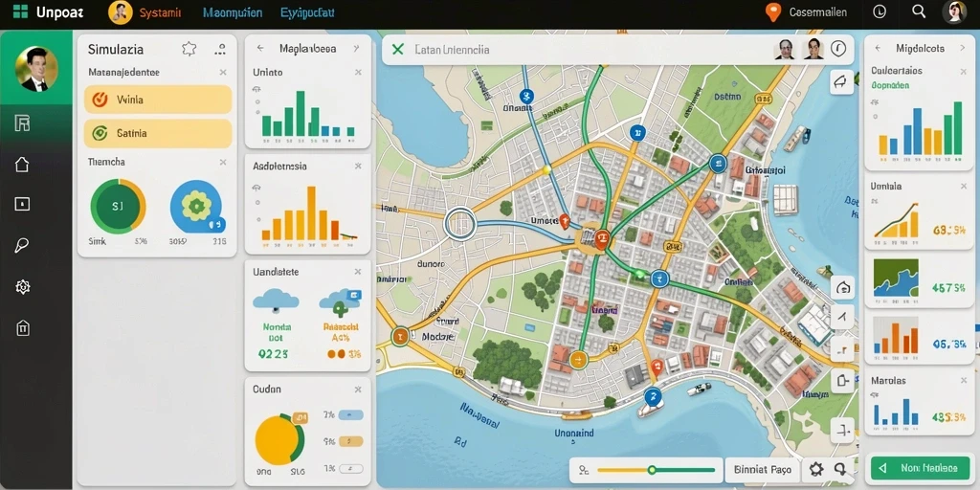Select the Satinia option

pyautogui.click(x=158, y=133)
